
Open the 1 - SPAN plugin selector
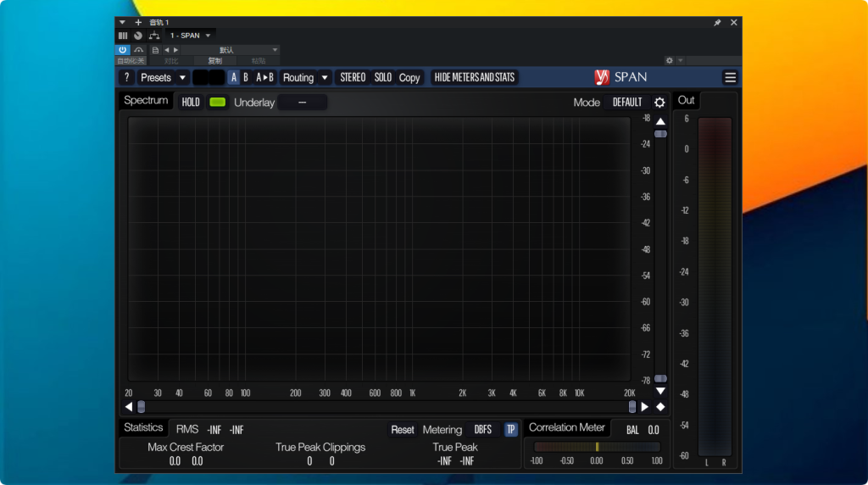pyautogui.click(x=190, y=36)
